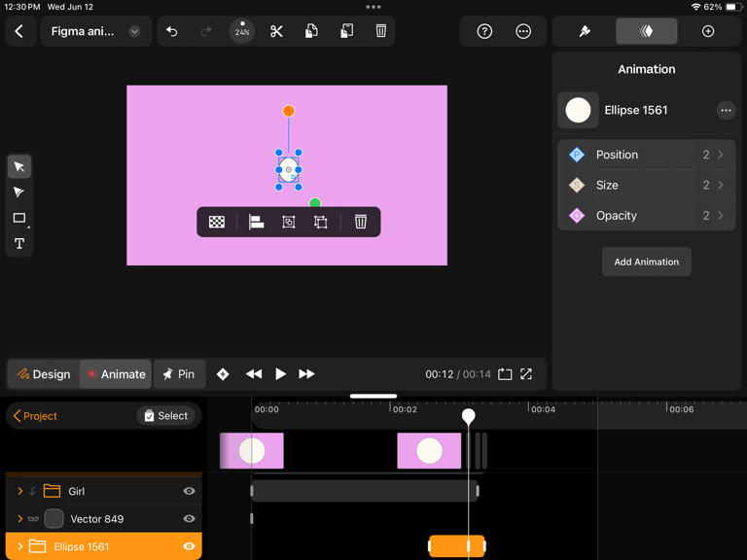Screen dimensions: 747x560
Task: Copy the selected element
Action: pos(311,31)
